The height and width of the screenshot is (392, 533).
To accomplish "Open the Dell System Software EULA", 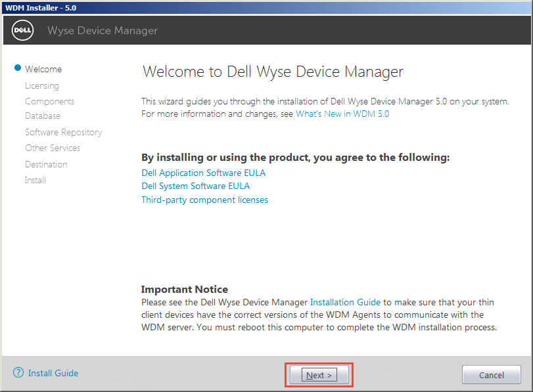I will point(195,186).
